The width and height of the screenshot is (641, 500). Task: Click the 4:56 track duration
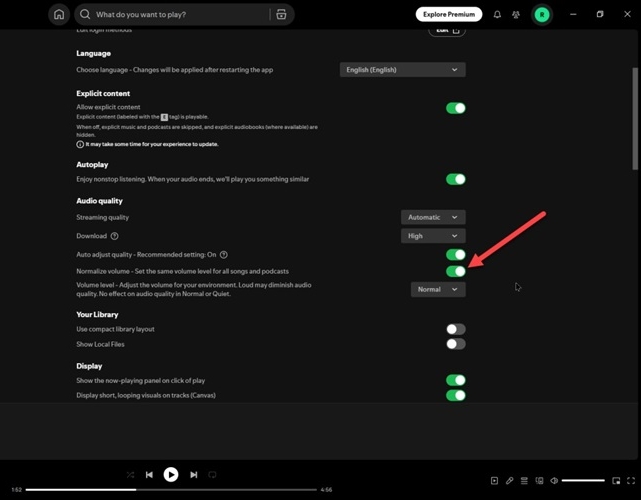[x=326, y=489]
